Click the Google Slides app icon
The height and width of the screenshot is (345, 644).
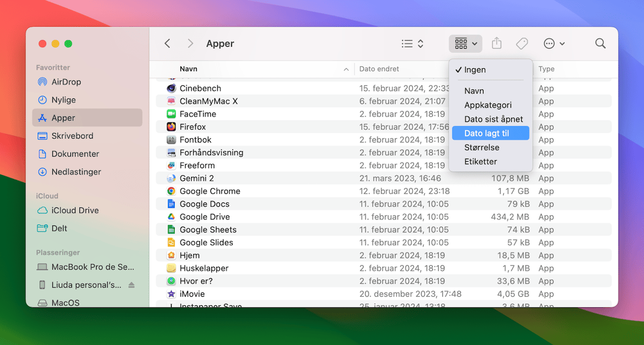(171, 242)
